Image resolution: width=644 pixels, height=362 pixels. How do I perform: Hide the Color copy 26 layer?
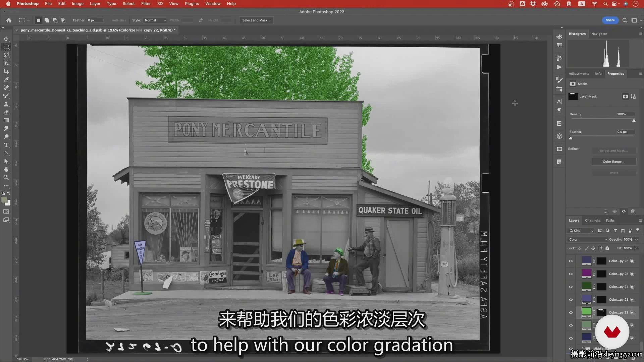tap(571, 261)
